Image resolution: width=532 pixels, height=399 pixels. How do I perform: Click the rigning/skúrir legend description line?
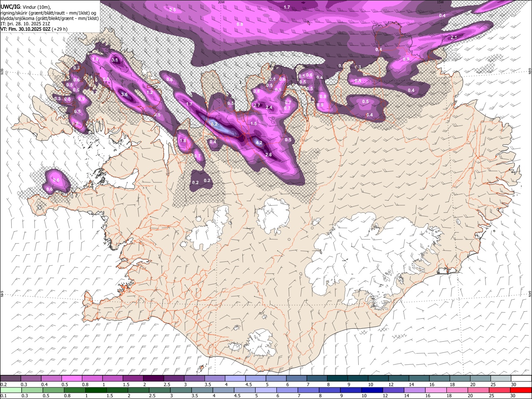(x=48, y=12)
